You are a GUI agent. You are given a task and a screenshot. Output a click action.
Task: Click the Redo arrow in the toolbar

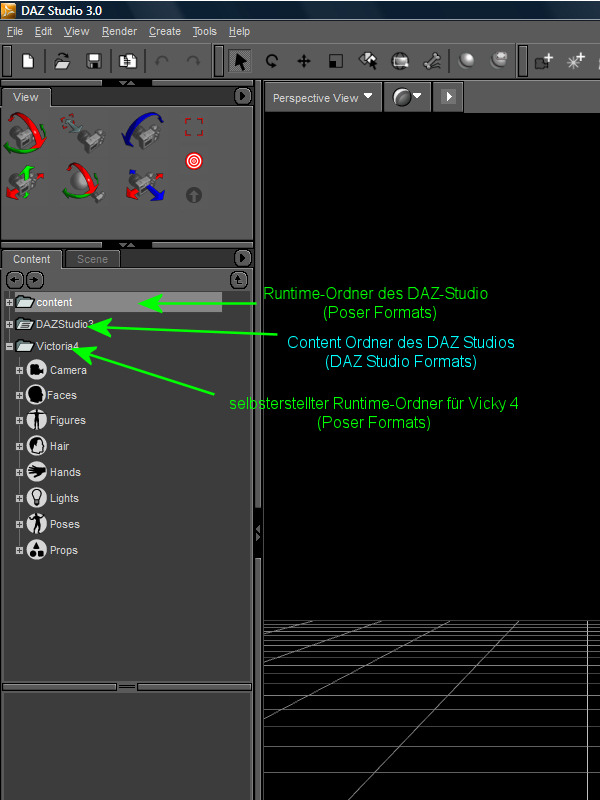tap(193, 62)
